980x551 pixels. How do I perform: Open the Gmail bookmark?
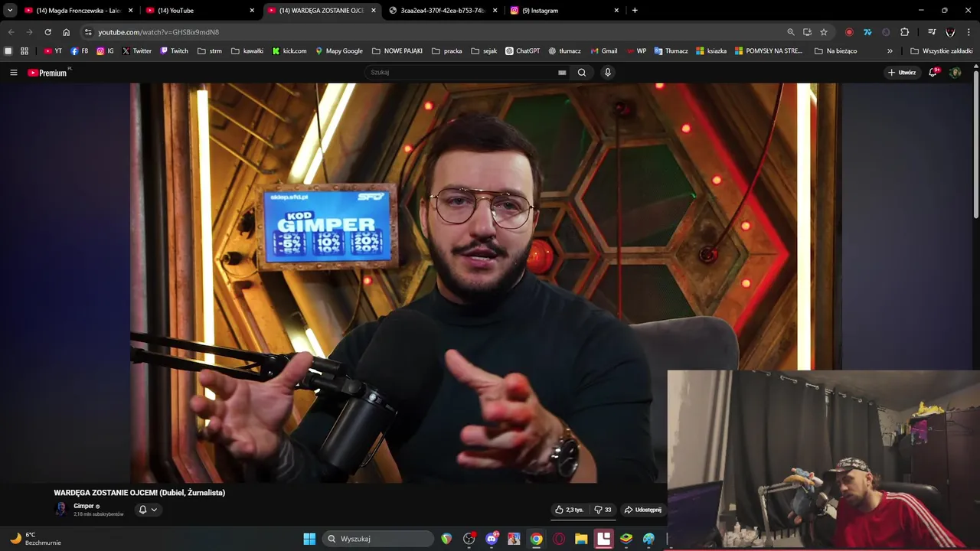pyautogui.click(x=604, y=51)
